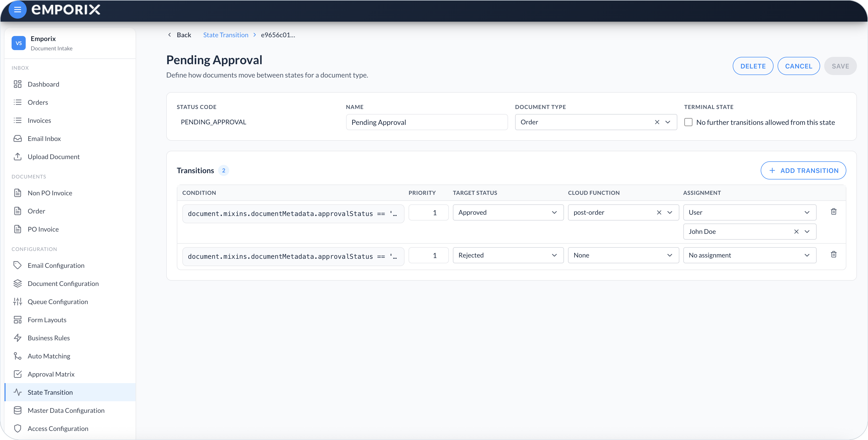868x440 pixels.
Task: Open the hamburger menu button
Action: coord(18,9)
